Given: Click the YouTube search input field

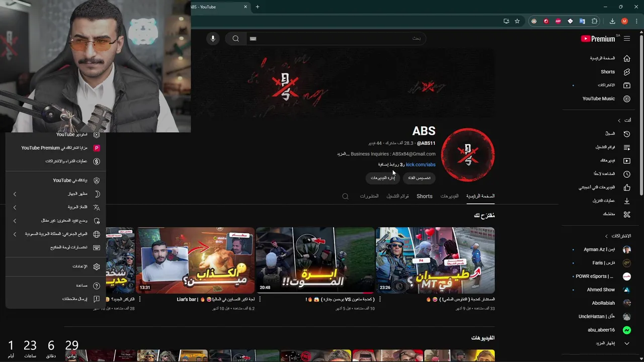Looking at the screenshot, I should (335, 39).
